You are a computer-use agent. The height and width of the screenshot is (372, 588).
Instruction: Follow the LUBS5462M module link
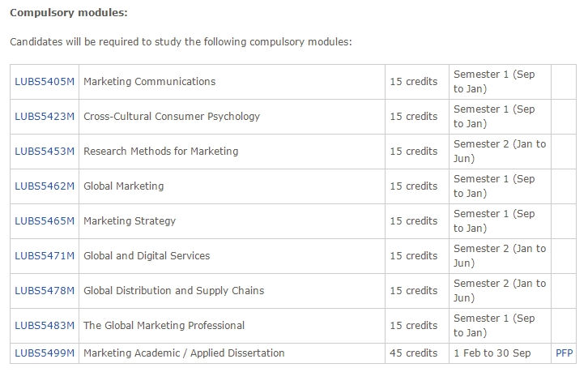(45, 186)
